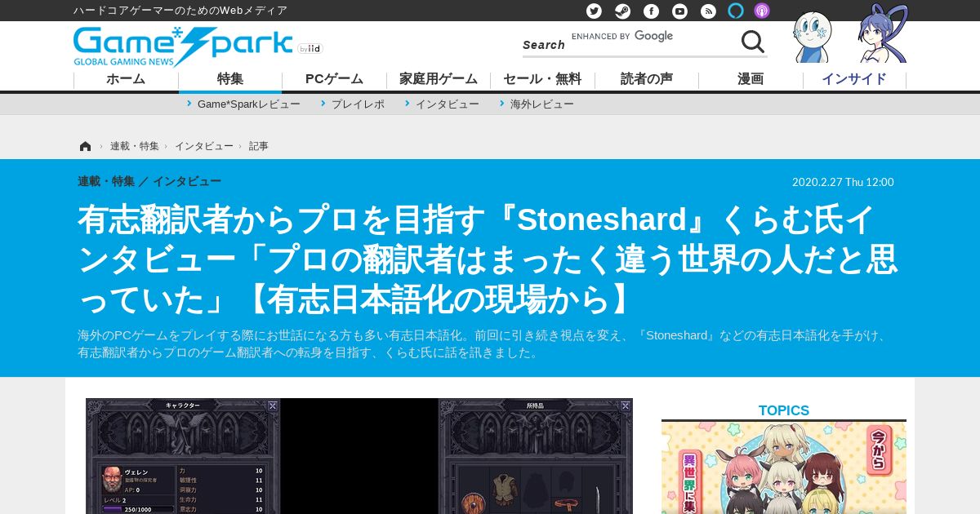
Task: Open the 漫画 menu tab
Action: point(751,79)
